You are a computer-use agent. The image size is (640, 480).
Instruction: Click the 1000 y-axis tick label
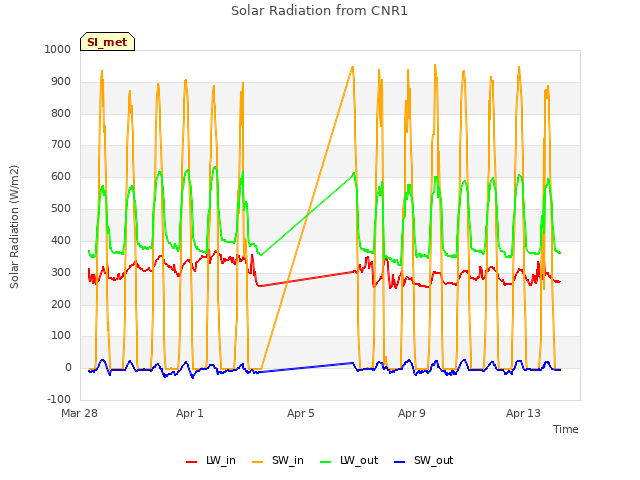pyautogui.click(x=58, y=49)
